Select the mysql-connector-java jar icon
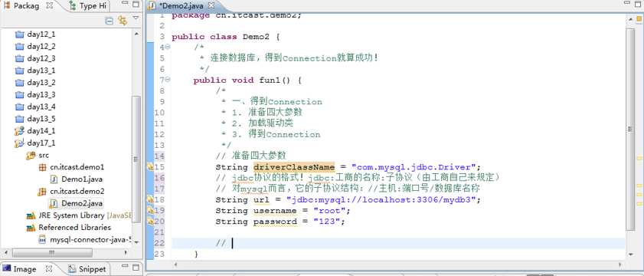Screen dimensions: 644x276 [x=42, y=239]
